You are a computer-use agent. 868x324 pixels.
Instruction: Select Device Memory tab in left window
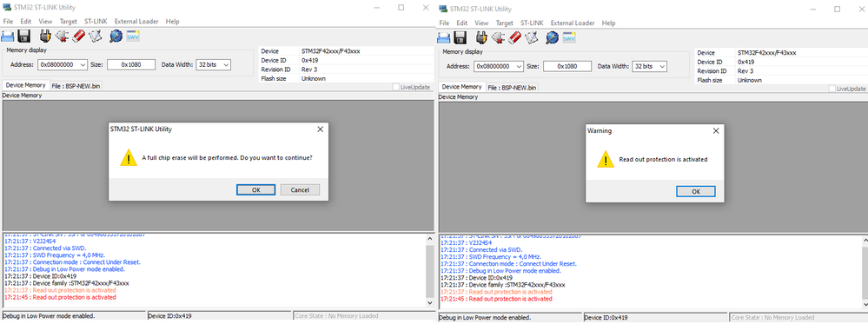pos(25,85)
